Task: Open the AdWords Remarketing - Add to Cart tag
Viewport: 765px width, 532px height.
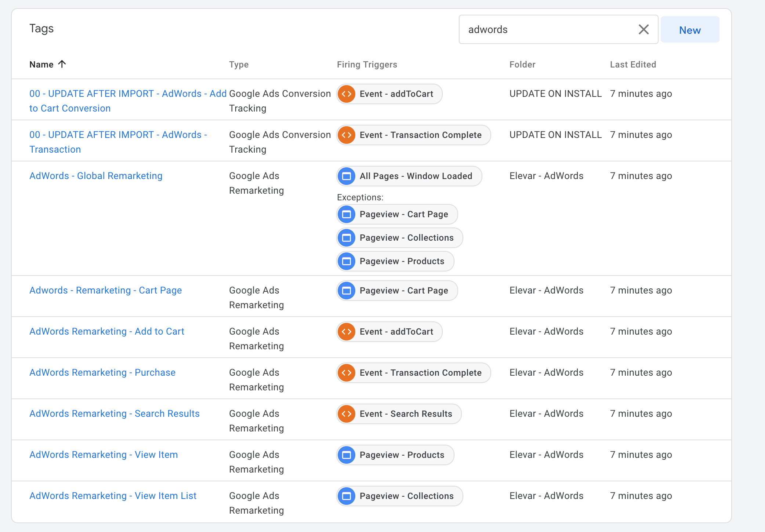Action: tap(106, 331)
